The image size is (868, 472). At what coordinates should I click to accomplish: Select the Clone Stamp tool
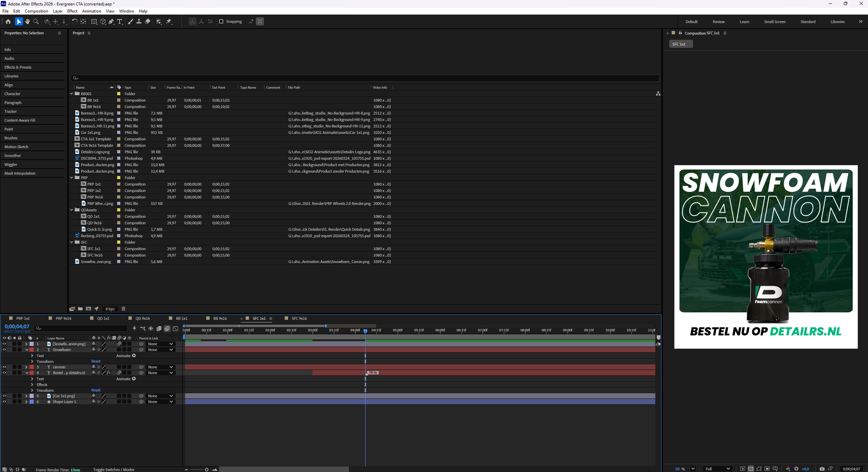139,22
